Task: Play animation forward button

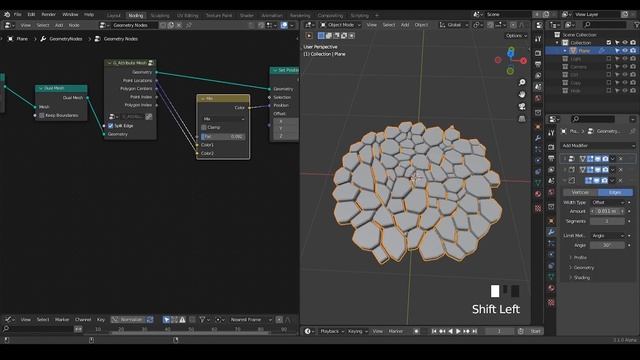Action: [458, 331]
